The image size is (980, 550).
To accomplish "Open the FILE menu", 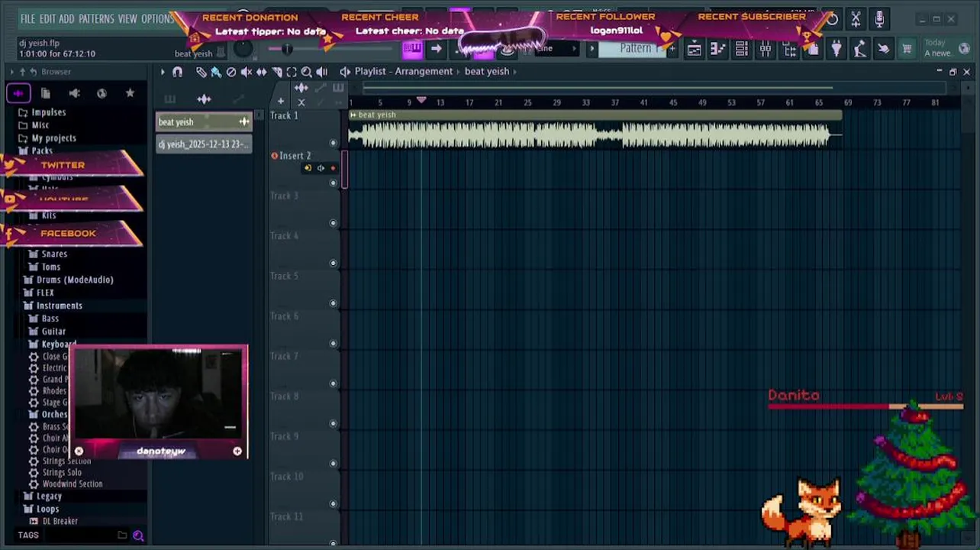I will (x=27, y=19).
